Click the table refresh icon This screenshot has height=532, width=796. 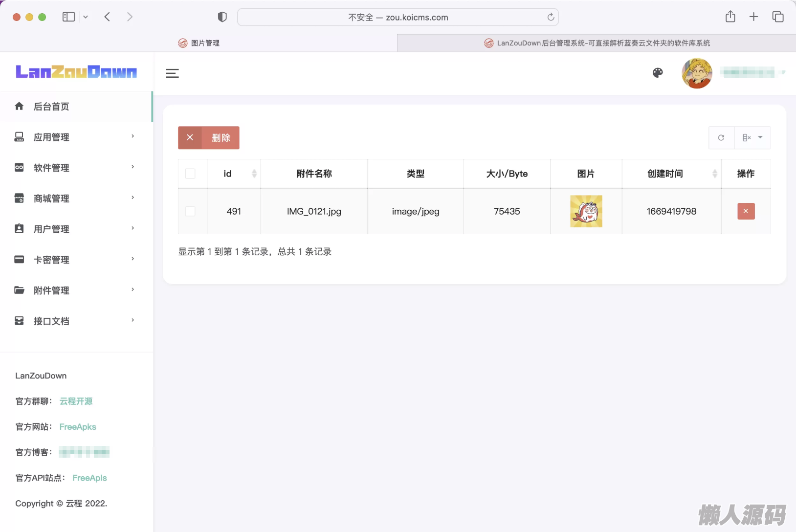point(721,138)
